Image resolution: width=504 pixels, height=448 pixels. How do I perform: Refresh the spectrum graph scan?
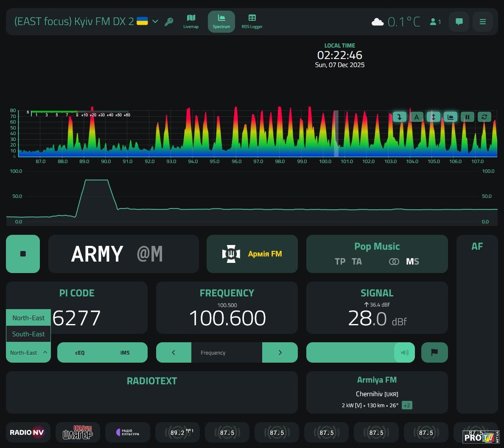pos(484,117)
